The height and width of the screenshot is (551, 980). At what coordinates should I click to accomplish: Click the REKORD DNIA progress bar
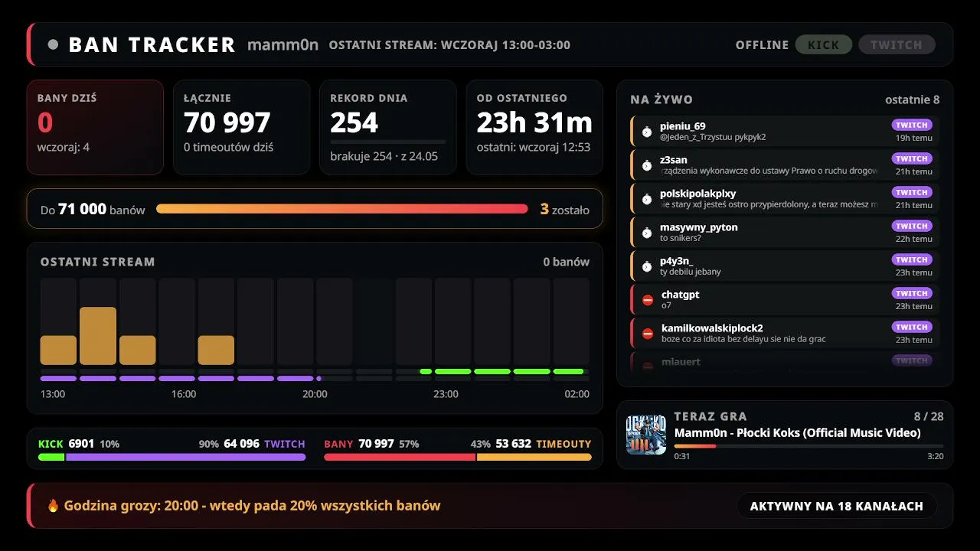tap(387, 142)
